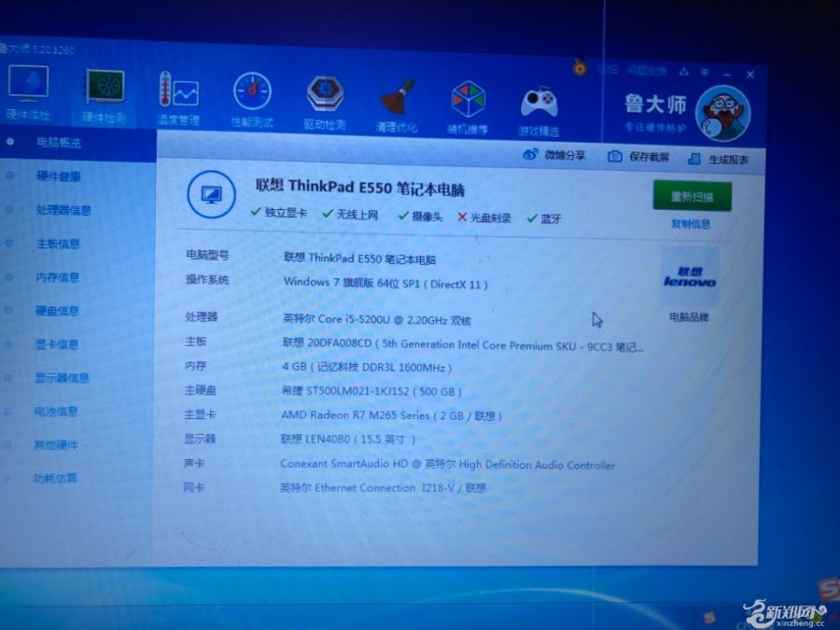The width and height of the screenshot is (840, 630).
Task: Click the Core i5-5200U processor text
Action: tap(377, 320)
